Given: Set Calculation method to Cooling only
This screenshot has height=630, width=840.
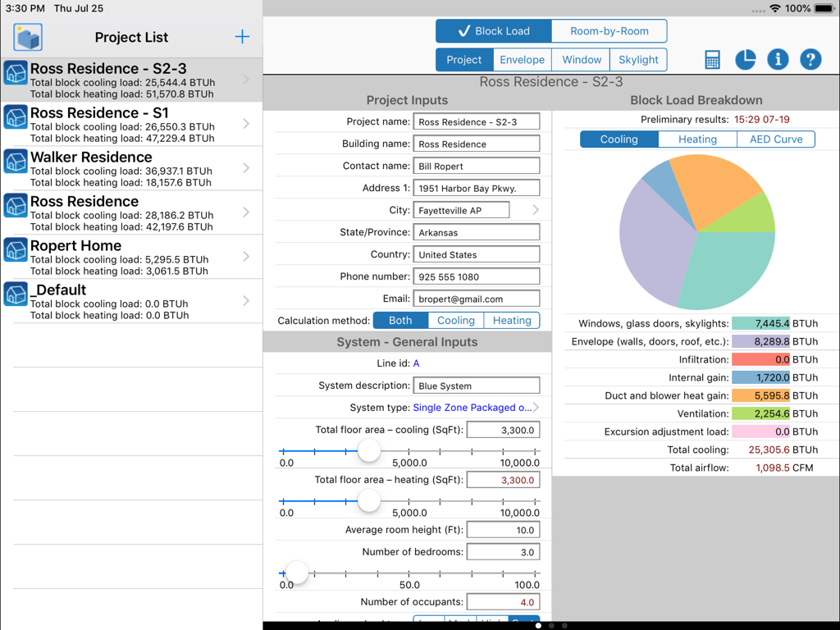Looking at the screenshot, I should pyautogui.click(x=455, y=320).
